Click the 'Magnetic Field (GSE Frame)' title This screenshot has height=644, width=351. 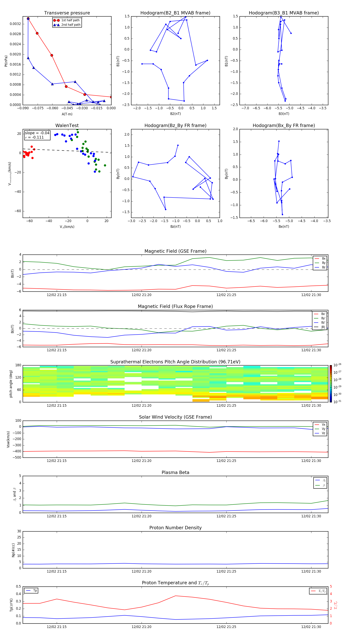(175, 251)
